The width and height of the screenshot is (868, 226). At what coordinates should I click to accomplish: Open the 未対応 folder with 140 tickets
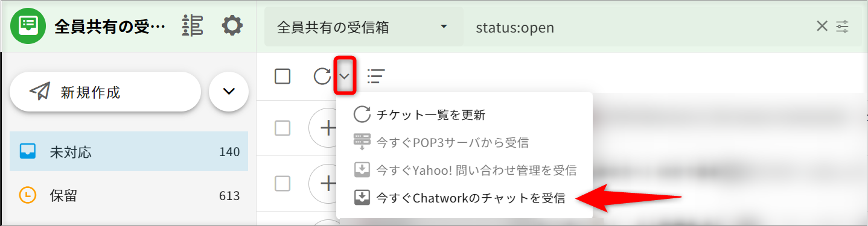pos(129,151)
